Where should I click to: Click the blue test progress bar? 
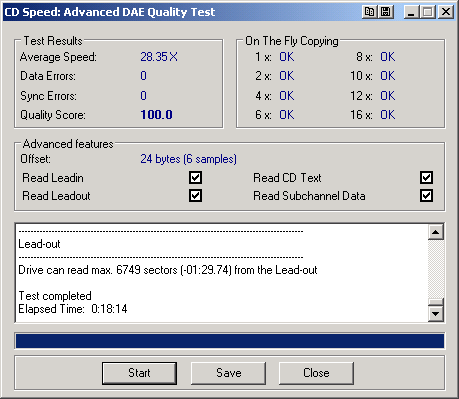pos(230,341)
